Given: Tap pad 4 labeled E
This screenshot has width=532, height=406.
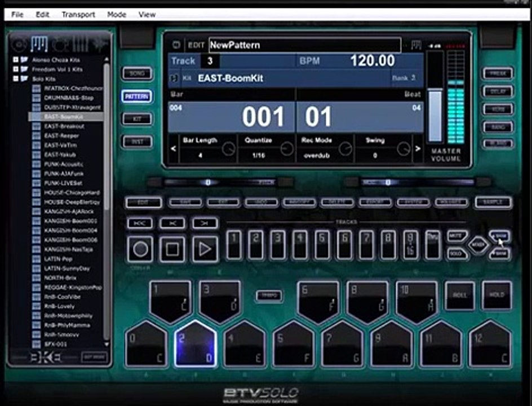Looking at the screenshot, I should pos(245,345).
